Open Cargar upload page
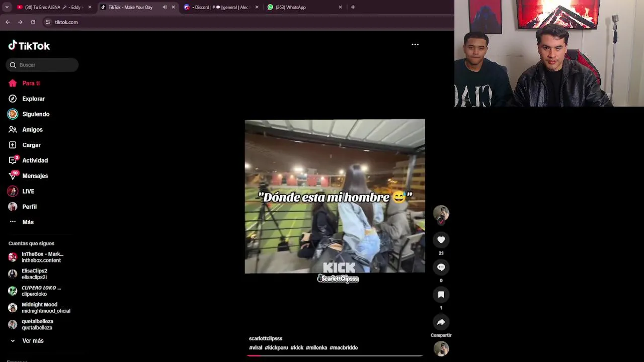Screen dimensions: 644x362 click(31, 145)
